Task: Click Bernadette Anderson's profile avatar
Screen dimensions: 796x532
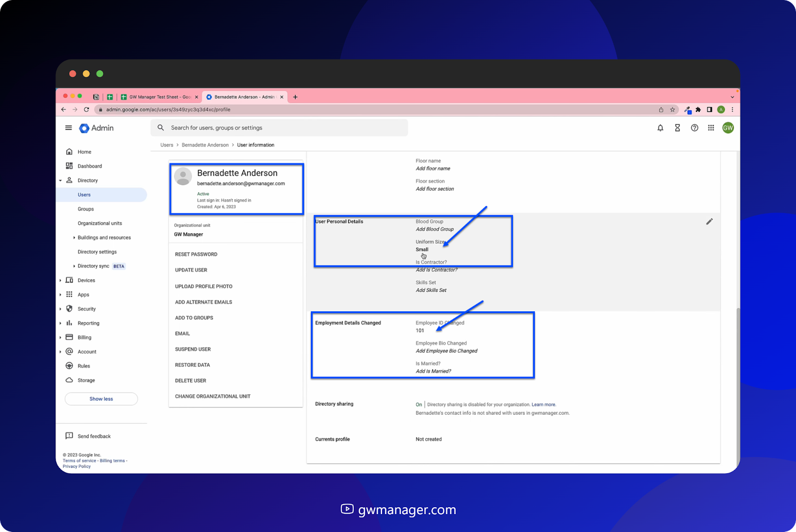Action: click(x=183, y=177)
